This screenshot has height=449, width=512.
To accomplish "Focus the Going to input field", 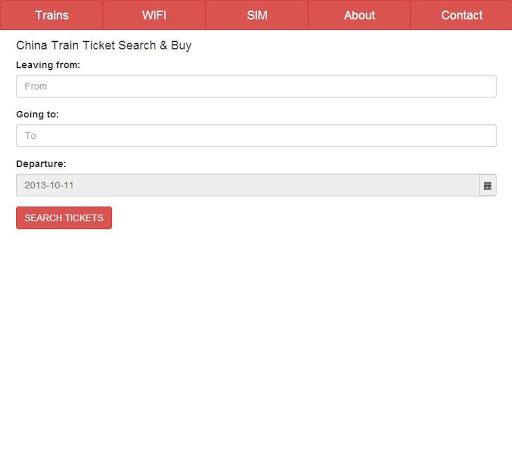I will point(256,136).
